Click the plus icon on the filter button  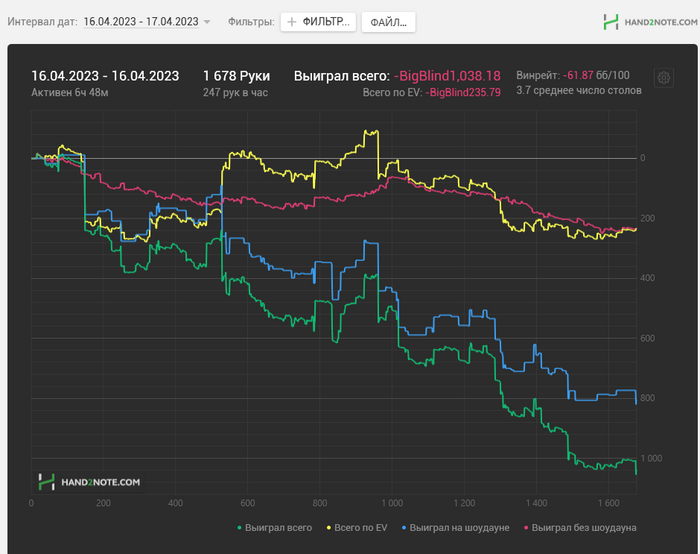pyautogui.click(x=292, y=21)
